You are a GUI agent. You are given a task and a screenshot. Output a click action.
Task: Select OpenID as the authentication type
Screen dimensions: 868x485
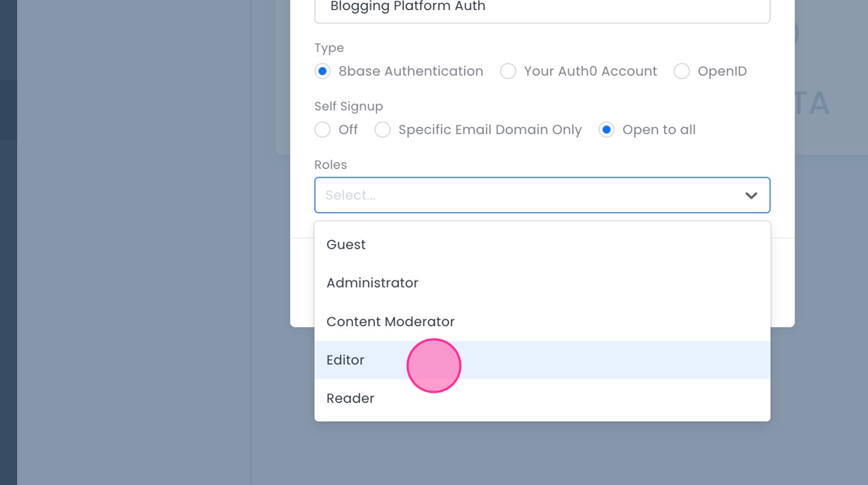point(682,71)
